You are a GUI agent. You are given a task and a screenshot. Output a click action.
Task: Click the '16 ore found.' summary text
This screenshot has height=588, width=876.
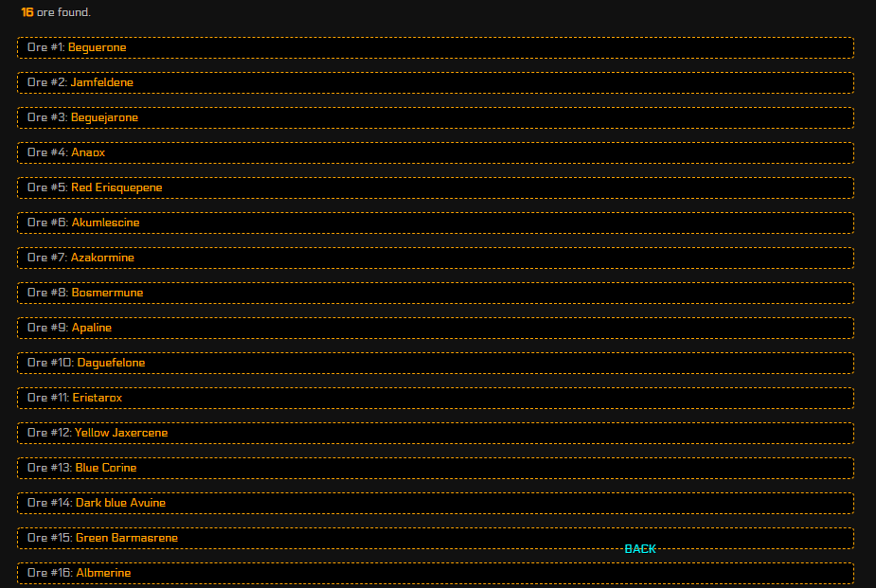click(56, 12)
